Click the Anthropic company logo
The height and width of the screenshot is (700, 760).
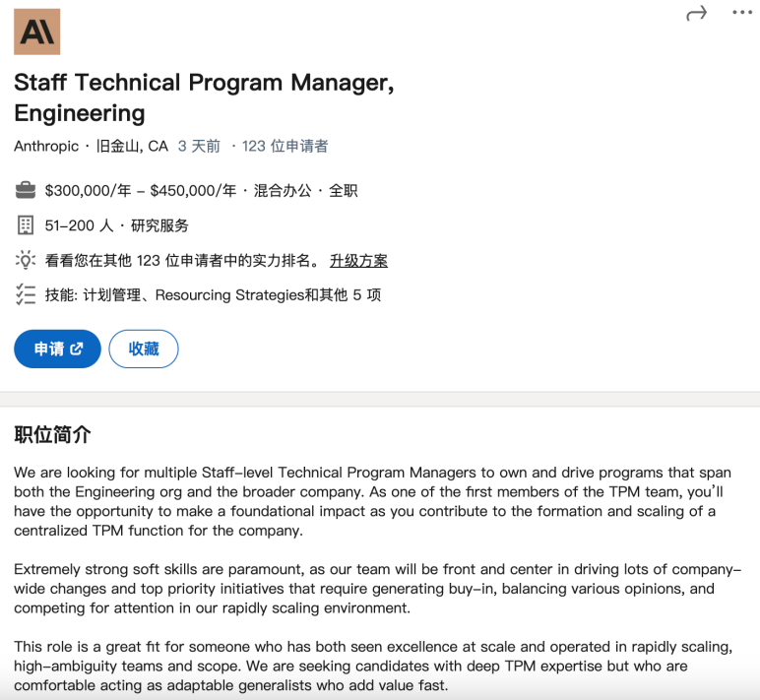(x=36, y=32)
